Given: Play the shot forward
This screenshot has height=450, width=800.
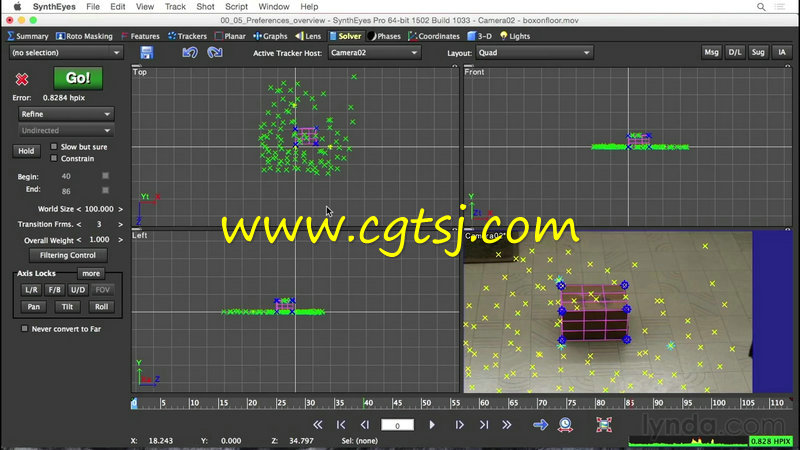Looking at the screenshot, I should [x=432, y=424].
